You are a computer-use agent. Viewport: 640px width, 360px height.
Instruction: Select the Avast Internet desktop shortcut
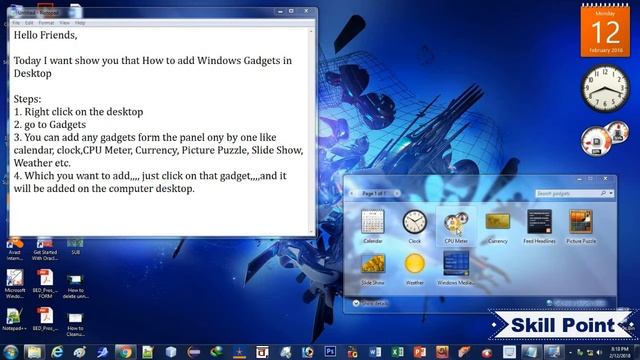15,250
